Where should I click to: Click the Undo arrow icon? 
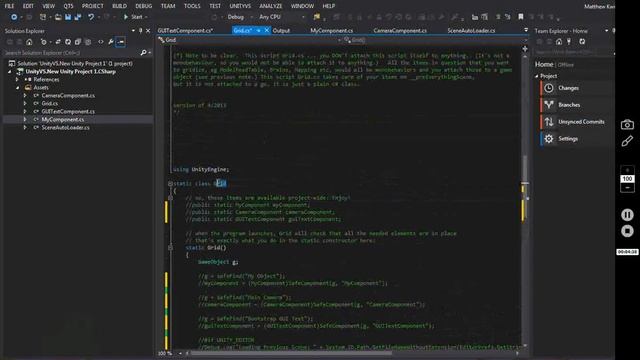[91, 17]
